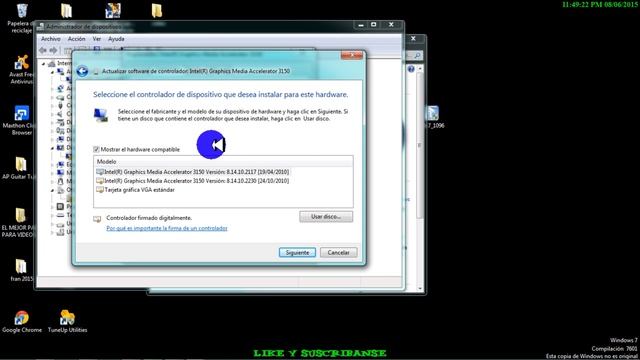
Task: Open the Archivo menu in Device Manager
Action: coord(51,39)
